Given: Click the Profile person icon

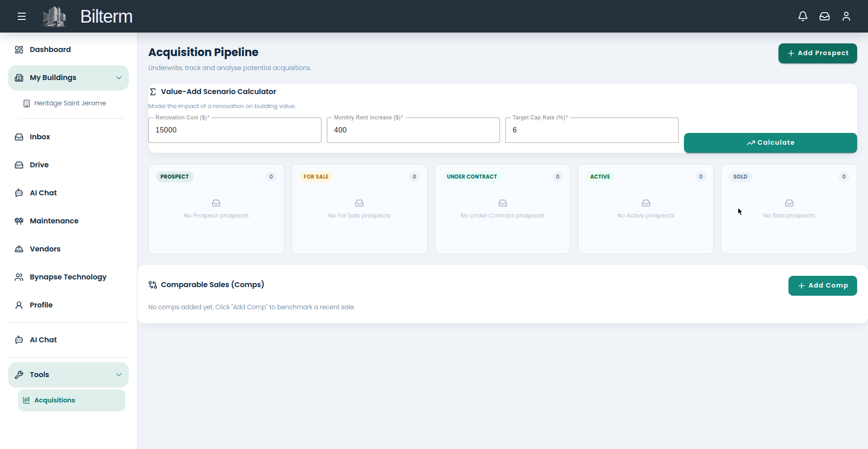Looking at the screenshot, I should (x=19, y=305).
